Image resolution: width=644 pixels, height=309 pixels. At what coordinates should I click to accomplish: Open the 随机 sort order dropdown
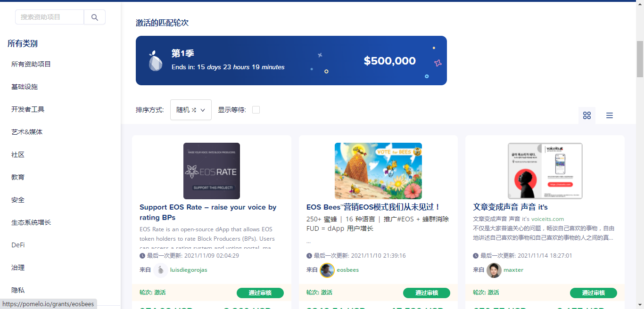191,110
